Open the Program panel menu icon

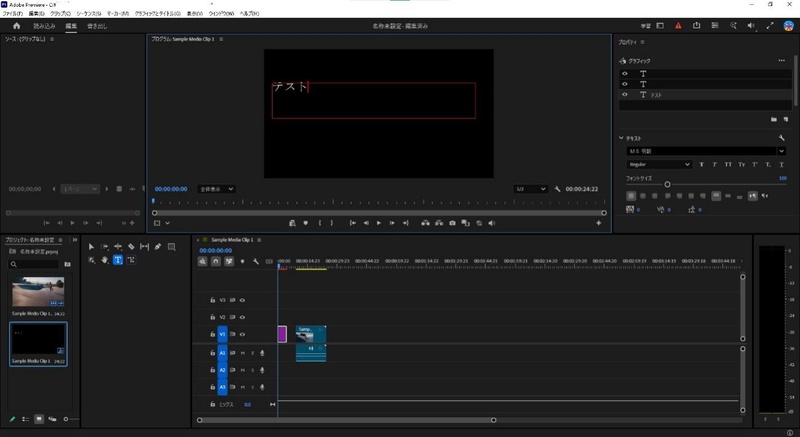tap(221, 39)
